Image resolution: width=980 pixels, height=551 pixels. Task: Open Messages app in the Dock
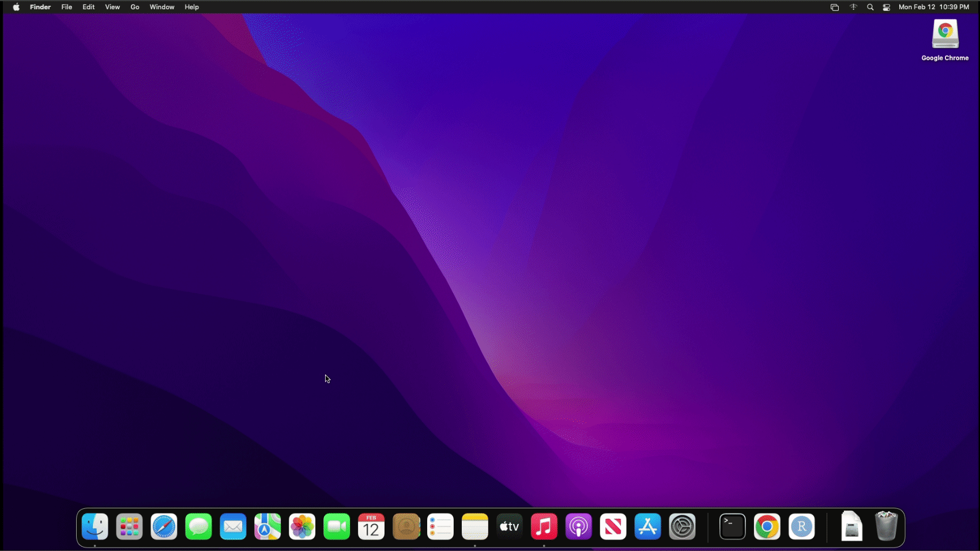click(198, 526)
